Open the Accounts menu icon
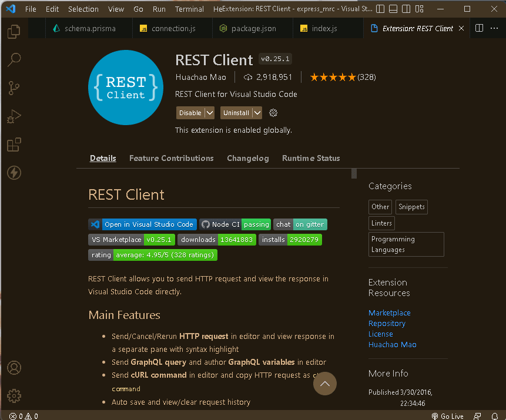506x420 pixels. point(14,368)
